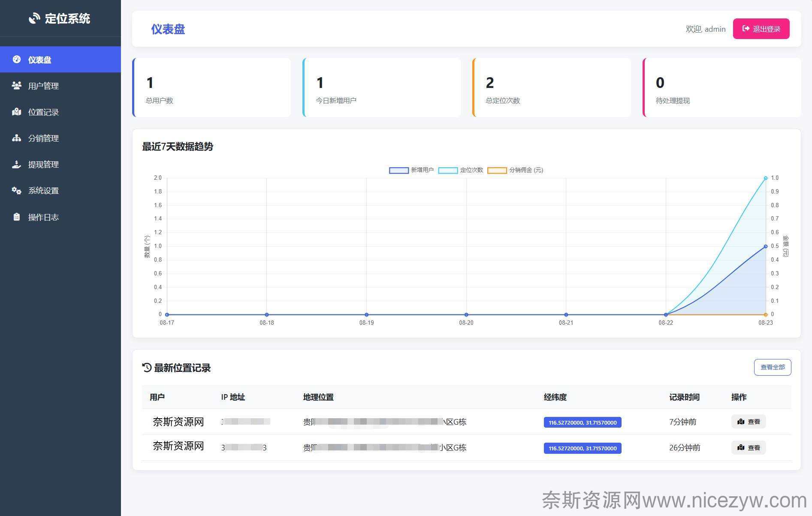View the record from 7分钟前
Screen dimensions: 812x516
(748, 422)
